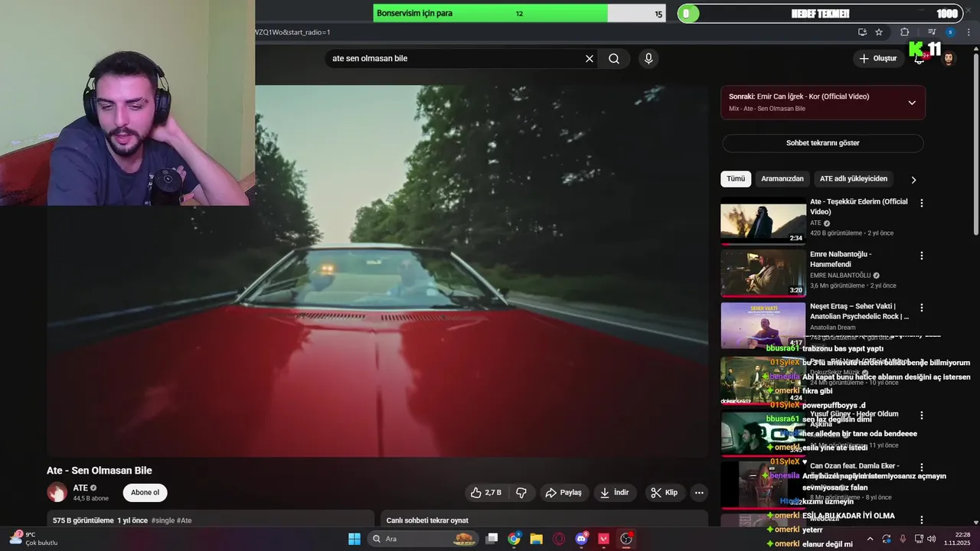The height and width of the screenshot is (551, 980).
Task: Select the Aramanızdan filter chip
Action: click(x=782, y=179)
